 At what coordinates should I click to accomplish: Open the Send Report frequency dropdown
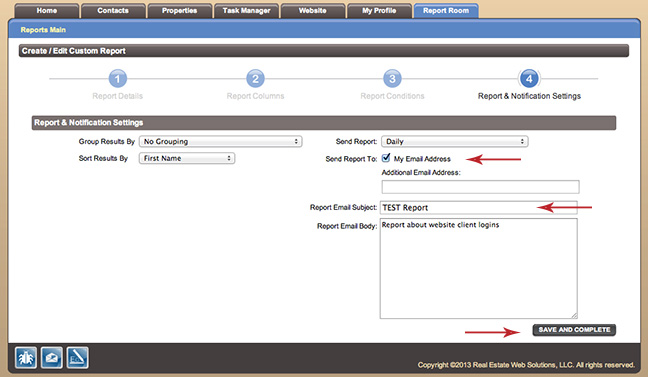coord(455,141)
